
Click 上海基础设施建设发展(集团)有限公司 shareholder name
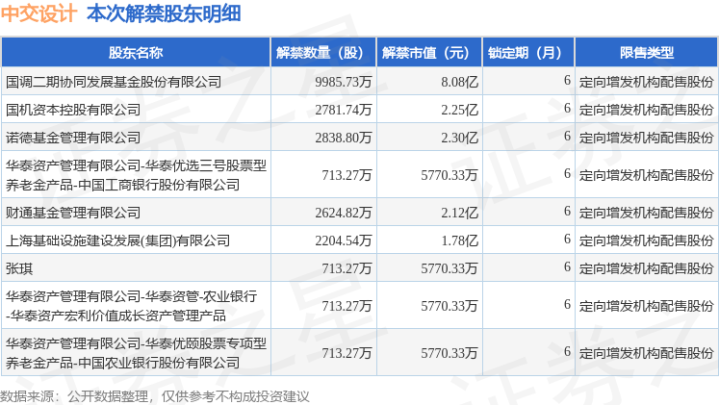click(x=118, y=241)
